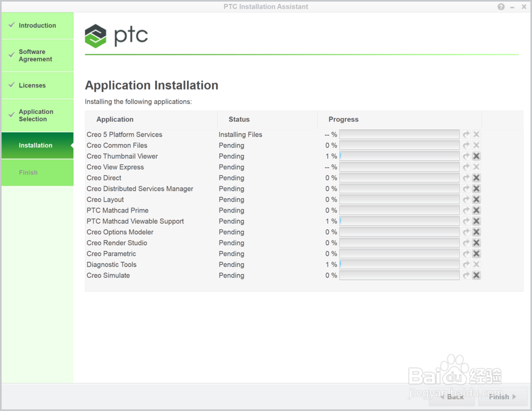Minimize the PTC Installation Assistant window
Viewport: 532px width, 411px height.
click(x=512, y=7)
